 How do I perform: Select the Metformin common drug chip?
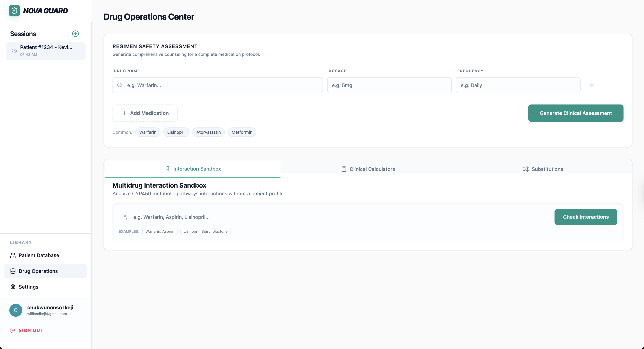(x=242, y=132)
